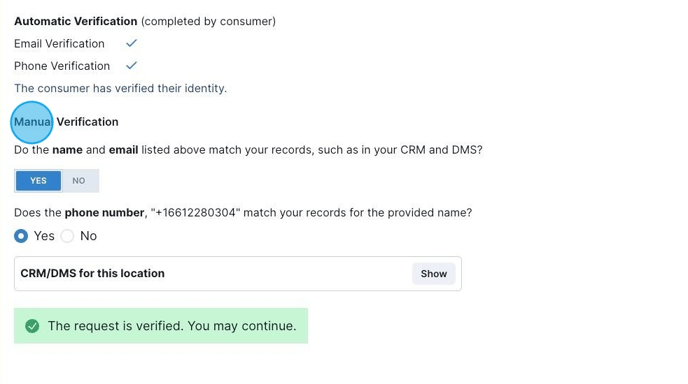Screen dimensions: 688x384
Task: Click the green verified check circle icon
Action: (32, 326)
